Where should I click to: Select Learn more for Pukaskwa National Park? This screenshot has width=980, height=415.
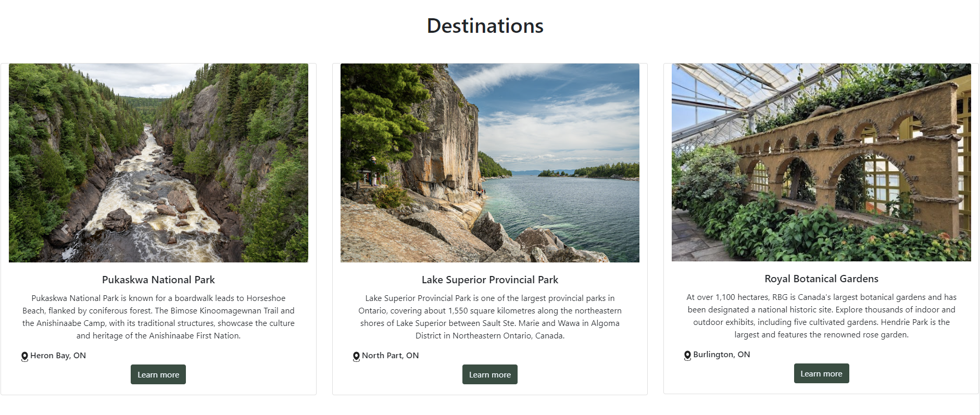[x=158, y=374]
